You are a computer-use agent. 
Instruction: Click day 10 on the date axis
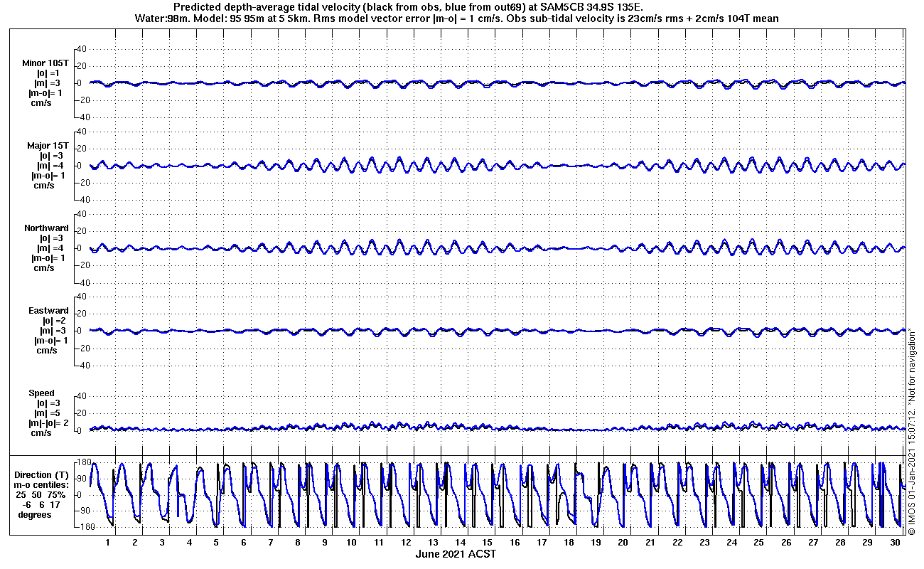(x=352, y=542)
